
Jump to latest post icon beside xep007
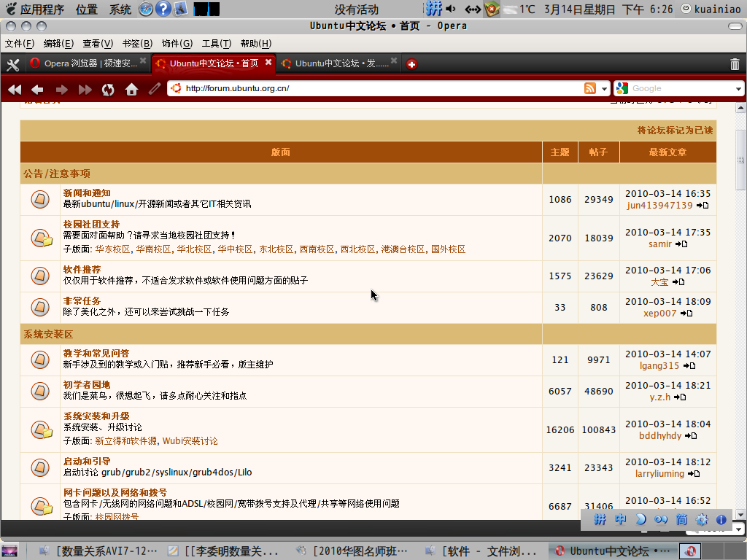[x=686, y=313]
